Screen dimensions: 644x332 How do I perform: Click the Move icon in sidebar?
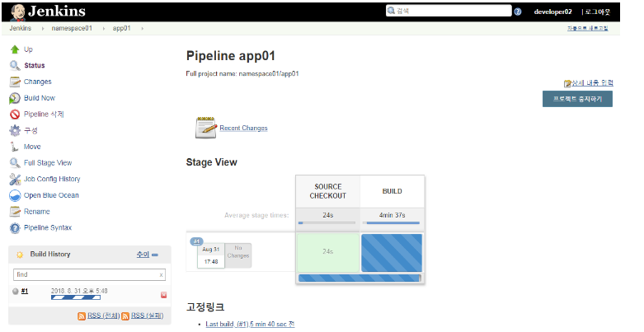pos(15,147)
